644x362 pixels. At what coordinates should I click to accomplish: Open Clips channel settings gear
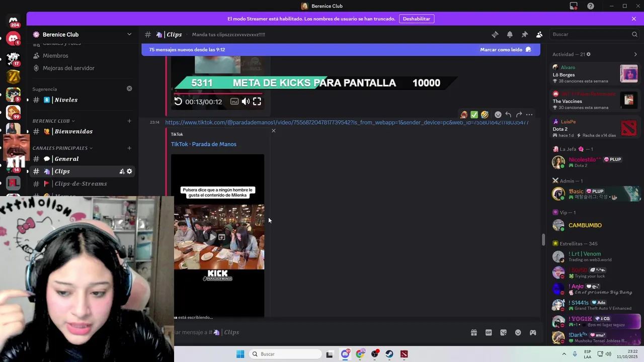pos(129,171)
